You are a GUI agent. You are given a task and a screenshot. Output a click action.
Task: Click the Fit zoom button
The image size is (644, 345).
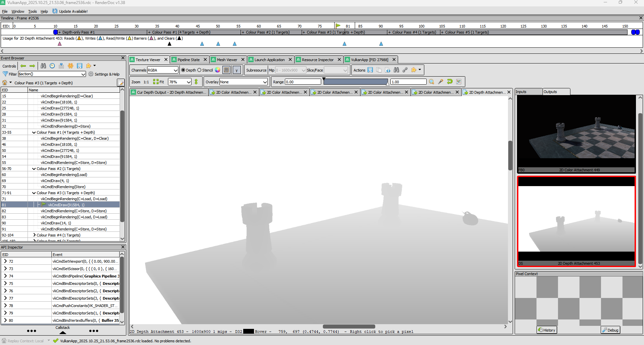pyautogui.click(x=159, y=82)
